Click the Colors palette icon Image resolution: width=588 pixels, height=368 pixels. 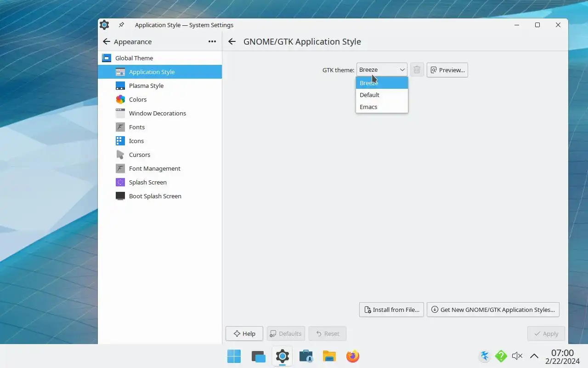[x=120, y=99]
